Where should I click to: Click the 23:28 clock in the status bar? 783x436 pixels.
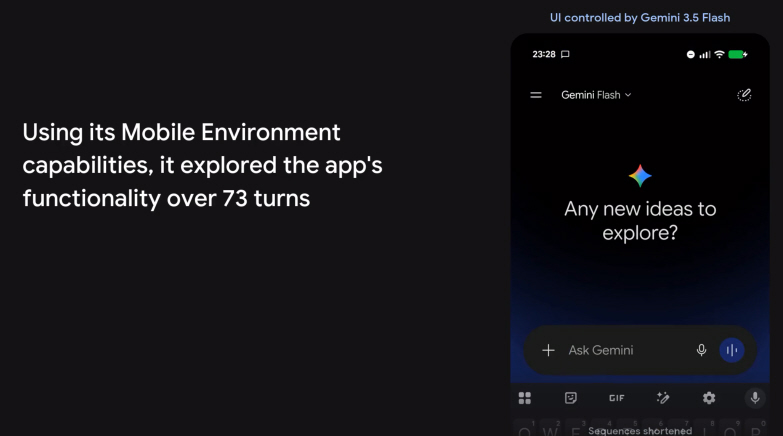pyautogui.click(x=544, y=54)
